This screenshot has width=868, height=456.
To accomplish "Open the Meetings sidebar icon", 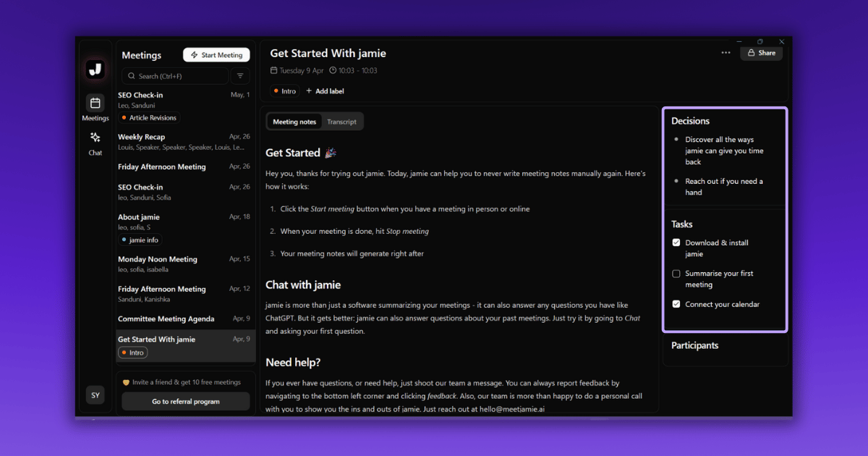I will tap(95, 103).
